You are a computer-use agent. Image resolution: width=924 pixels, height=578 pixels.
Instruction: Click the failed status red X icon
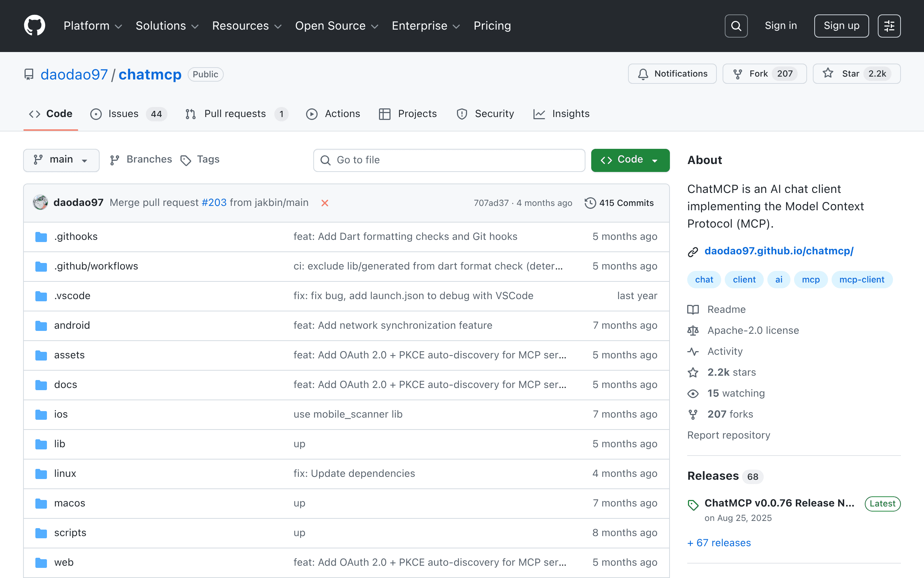point(324,203)
